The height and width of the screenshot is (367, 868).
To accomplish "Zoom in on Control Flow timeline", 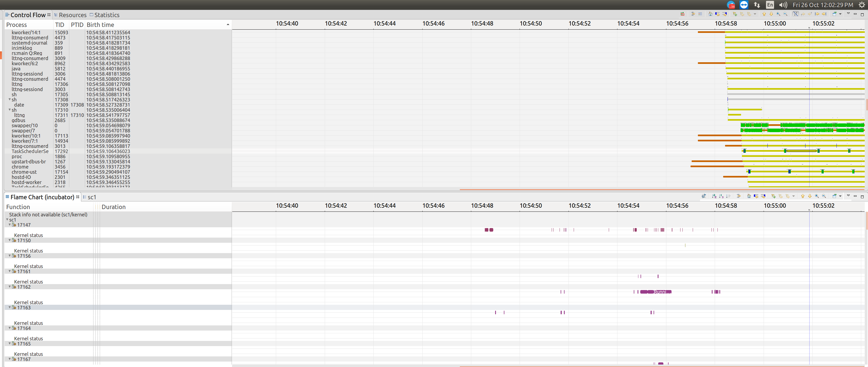I will pos(778,14).
